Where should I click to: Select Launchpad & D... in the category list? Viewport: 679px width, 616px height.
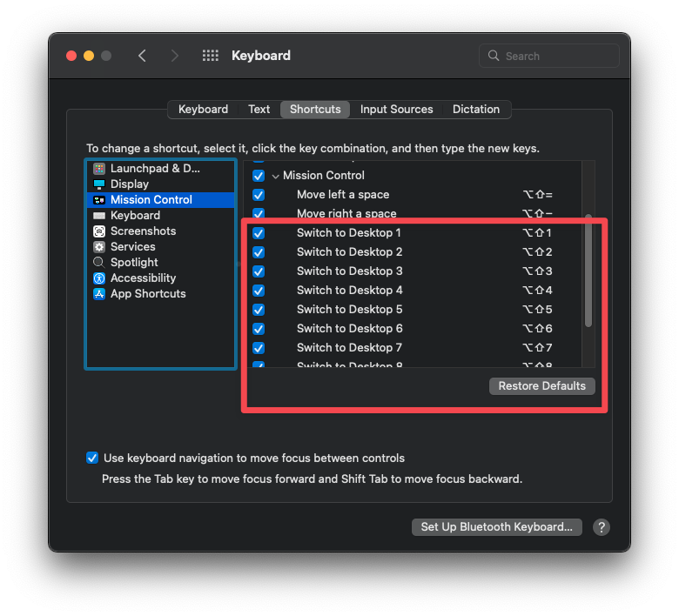161,169
